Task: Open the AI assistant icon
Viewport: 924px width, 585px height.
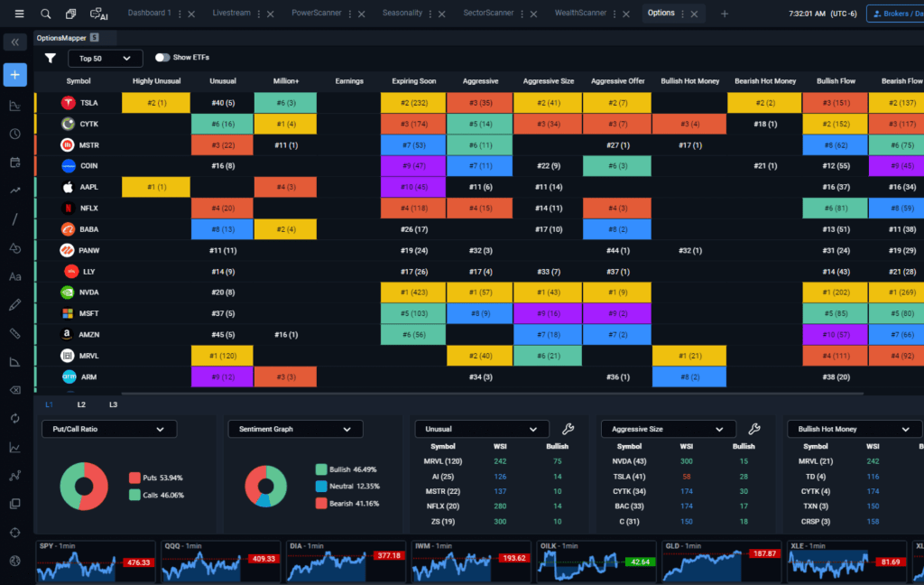Action: (98, 14)
